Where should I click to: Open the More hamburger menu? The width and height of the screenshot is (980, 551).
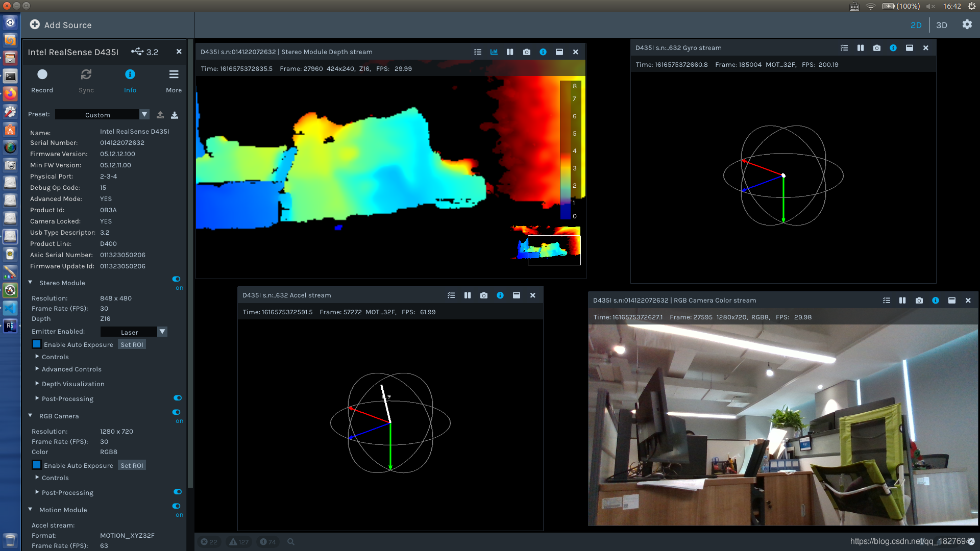pos(174,75)
